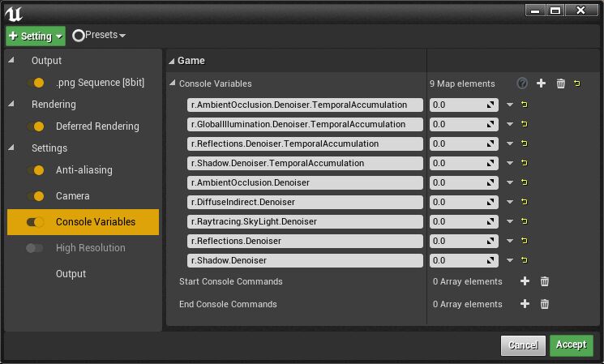Screen dimensions: 604x364
Task: Open options arrow for r.Raytracing.SkyLight.Denoiser row
Action: coord(510,221)
